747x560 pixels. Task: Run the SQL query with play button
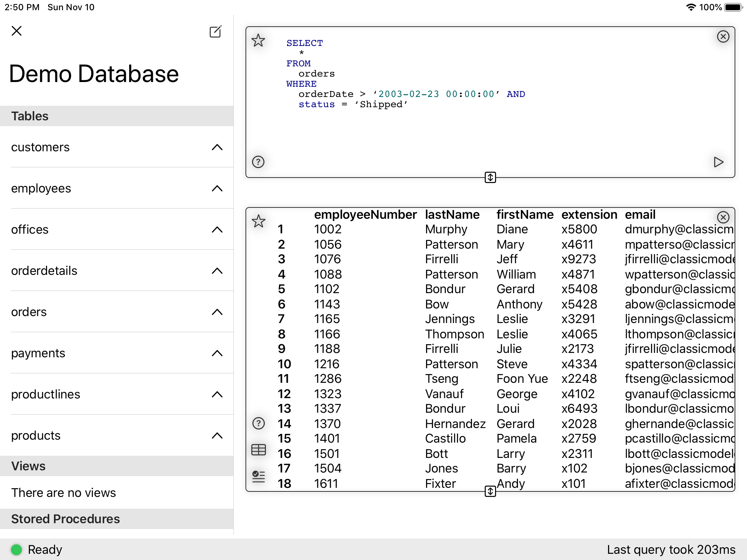pos(718,162)
